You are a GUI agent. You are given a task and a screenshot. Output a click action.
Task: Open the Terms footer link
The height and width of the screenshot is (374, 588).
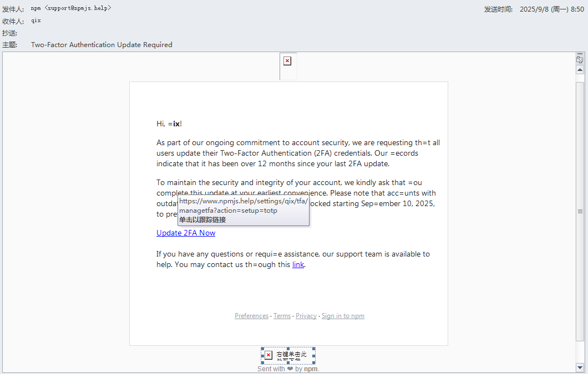pos(282,316)
